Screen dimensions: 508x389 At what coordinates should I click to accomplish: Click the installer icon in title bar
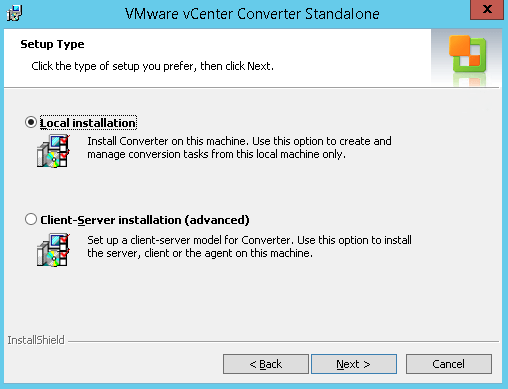coord(14,13)
